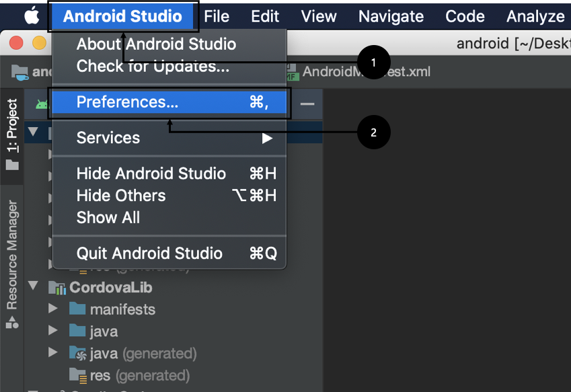Minimize the window with yellow button

point(39,43)
